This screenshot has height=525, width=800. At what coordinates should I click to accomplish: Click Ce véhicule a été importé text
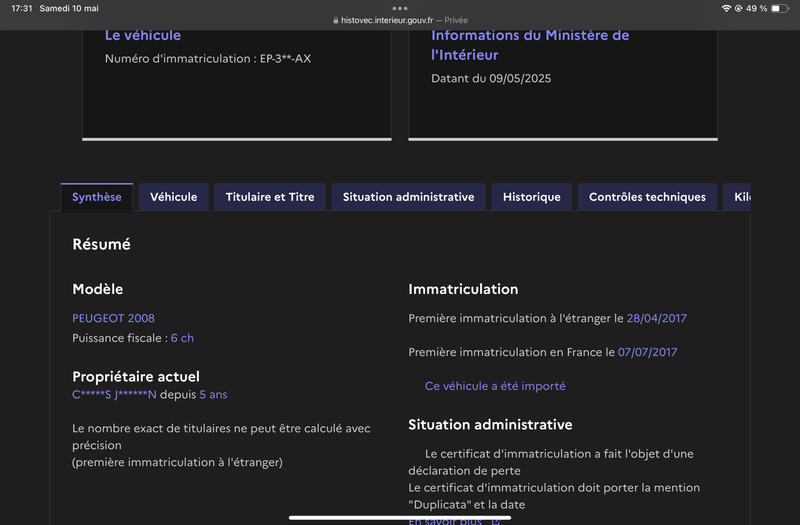(x=495, y=386)
